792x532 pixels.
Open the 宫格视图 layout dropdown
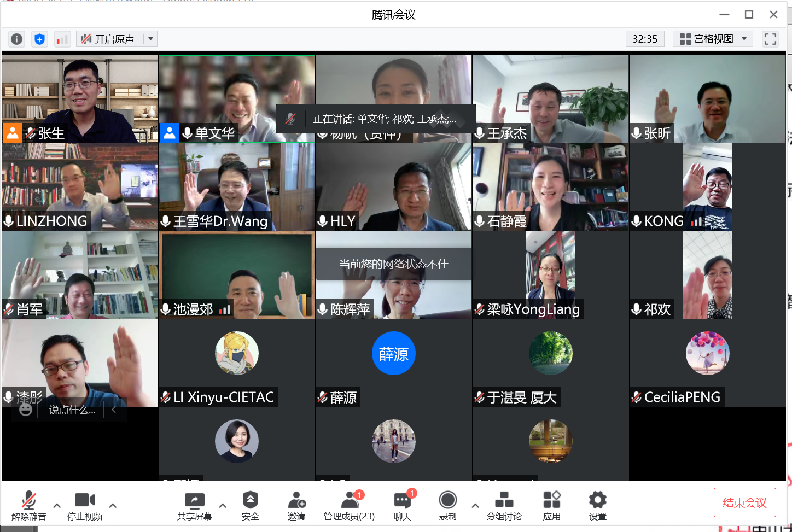(x=713, y=39)
